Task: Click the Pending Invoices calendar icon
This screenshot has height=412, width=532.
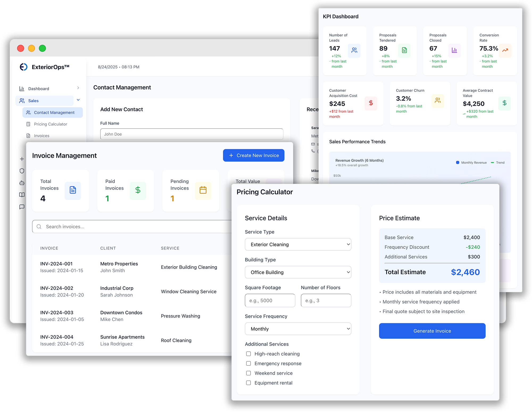Action: coord(203,190)
